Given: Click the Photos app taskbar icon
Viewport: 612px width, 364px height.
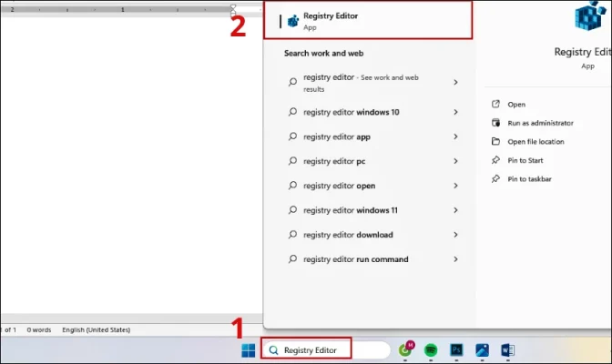Looking at the screenshot, I should [x=482, y=349].
